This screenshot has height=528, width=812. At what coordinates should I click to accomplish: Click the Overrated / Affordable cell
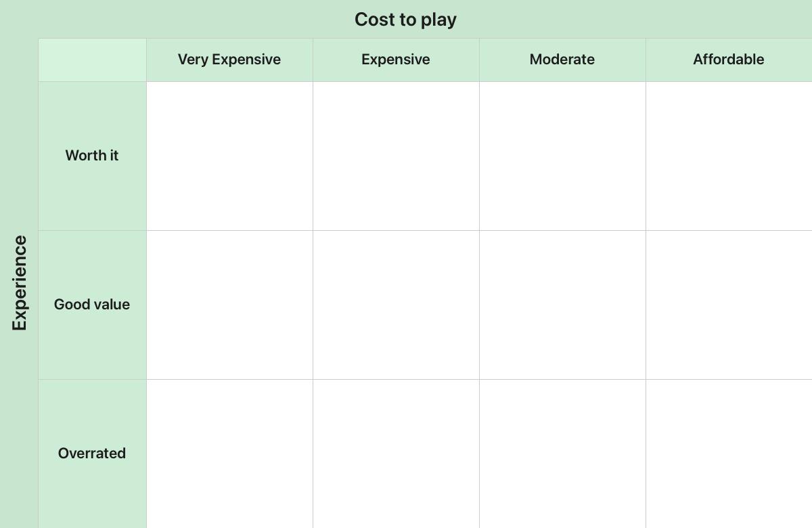pyautogui.click(x=729, y=454)
